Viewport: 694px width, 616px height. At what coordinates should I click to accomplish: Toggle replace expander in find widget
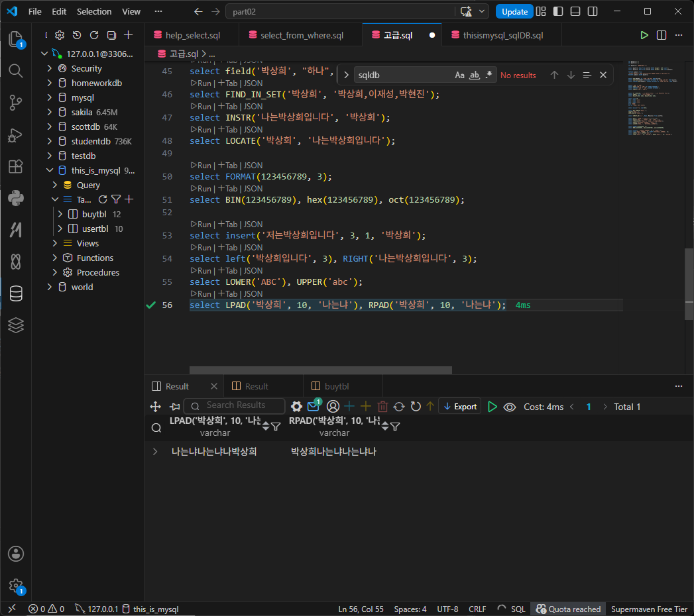tap(346, 75)
